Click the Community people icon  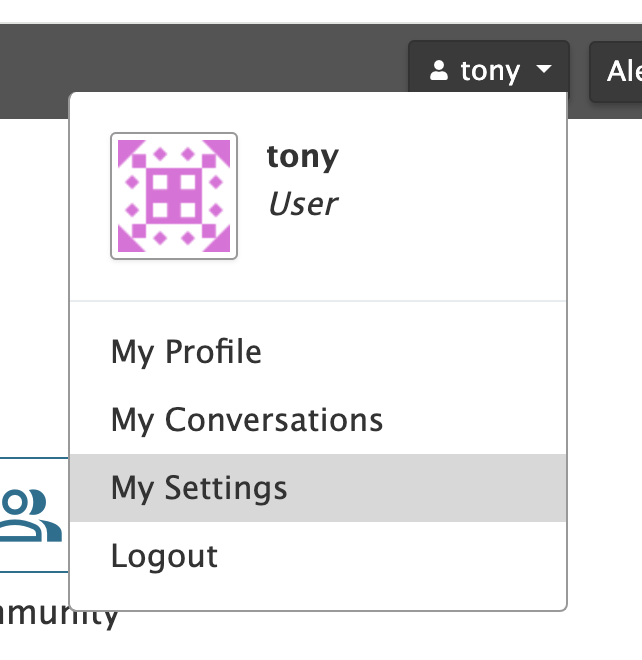[x=30, y=514]
